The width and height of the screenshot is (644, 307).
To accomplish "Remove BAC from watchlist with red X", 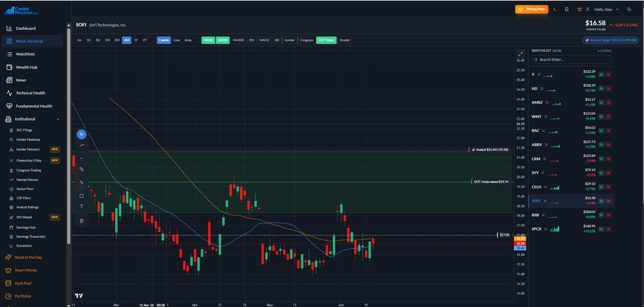I will 609,130.
